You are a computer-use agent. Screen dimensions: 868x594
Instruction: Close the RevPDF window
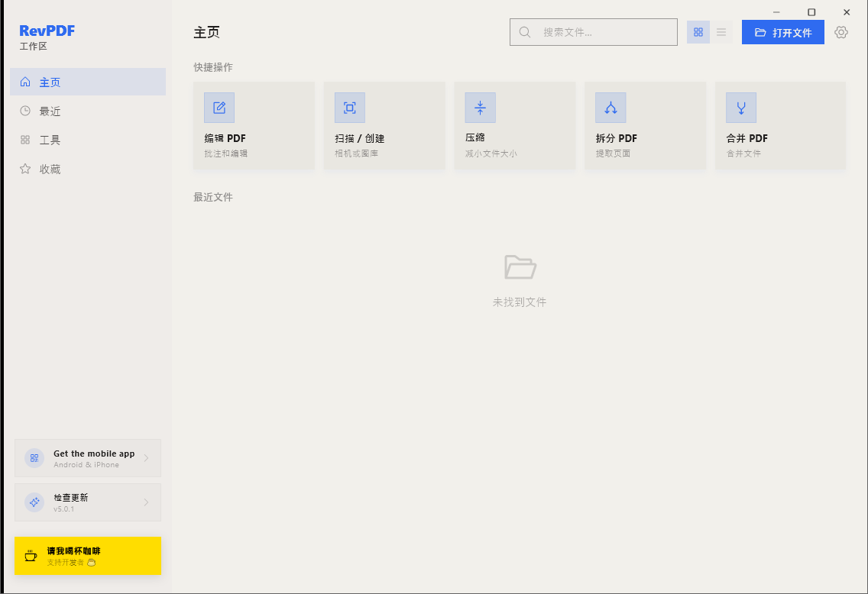tap(847, 12)
